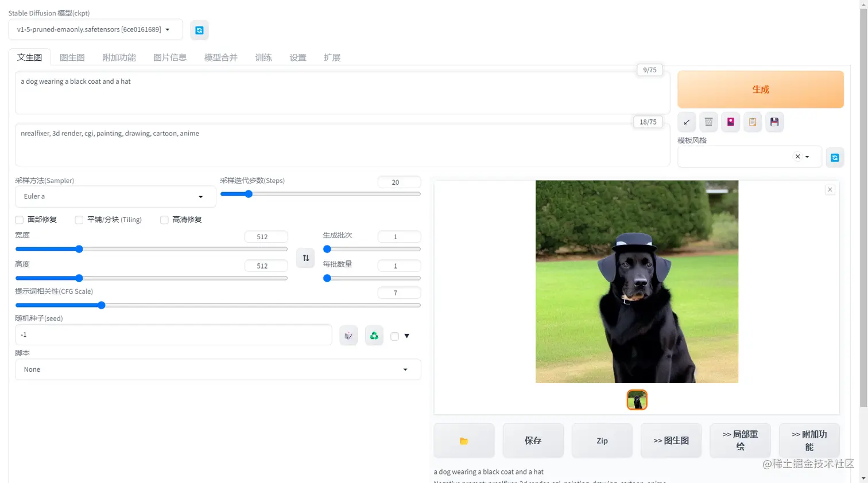Click the CFG Scale value box showing 7
This screenshot has width=868, height=483.
coord(399,293)
